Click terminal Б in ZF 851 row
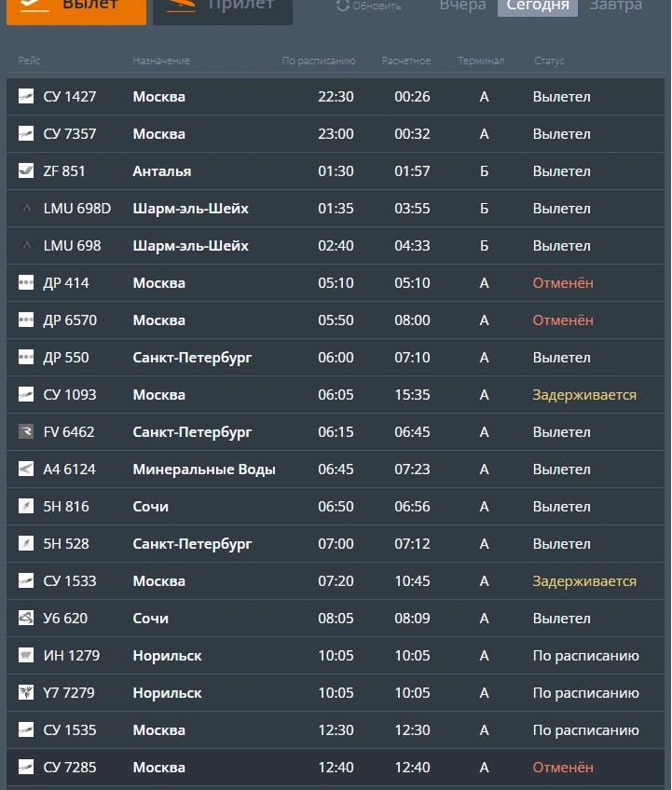The height and width of the screenshot is (790, 672). click(484, 170)
